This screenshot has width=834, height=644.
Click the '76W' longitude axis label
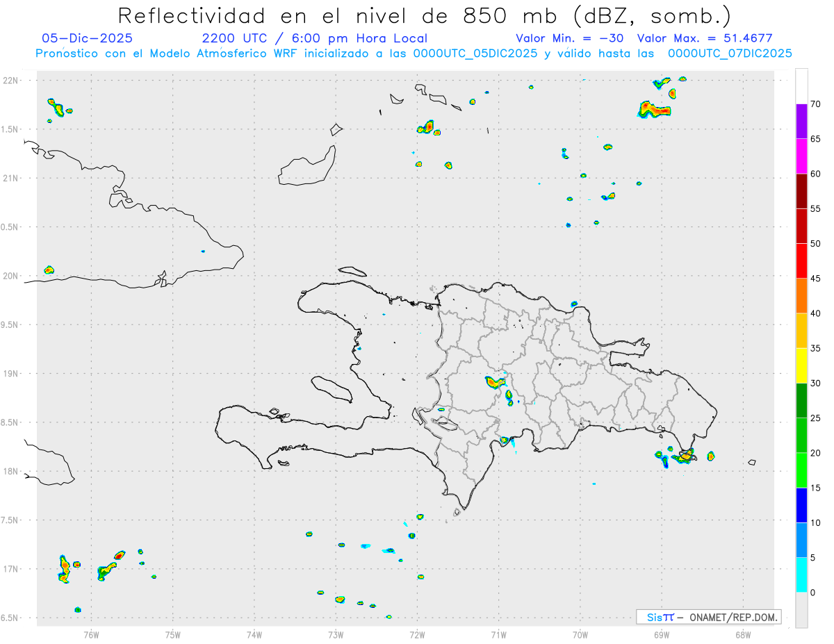tap(91, 634)
